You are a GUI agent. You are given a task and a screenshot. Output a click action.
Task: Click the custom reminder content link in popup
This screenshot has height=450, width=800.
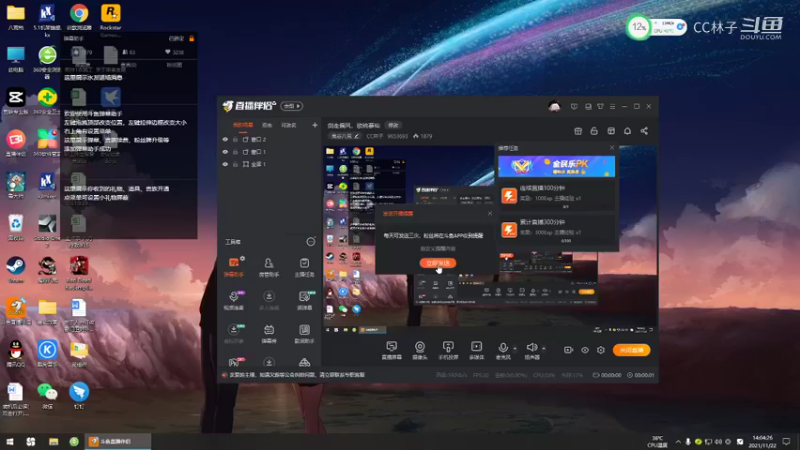(x=438, y=248)
